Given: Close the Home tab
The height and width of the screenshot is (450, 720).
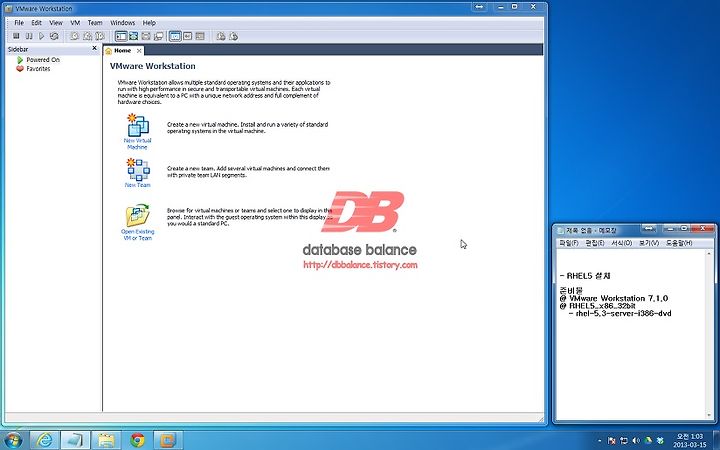Looking at the screenshot, I should click(x=139, y=51).
